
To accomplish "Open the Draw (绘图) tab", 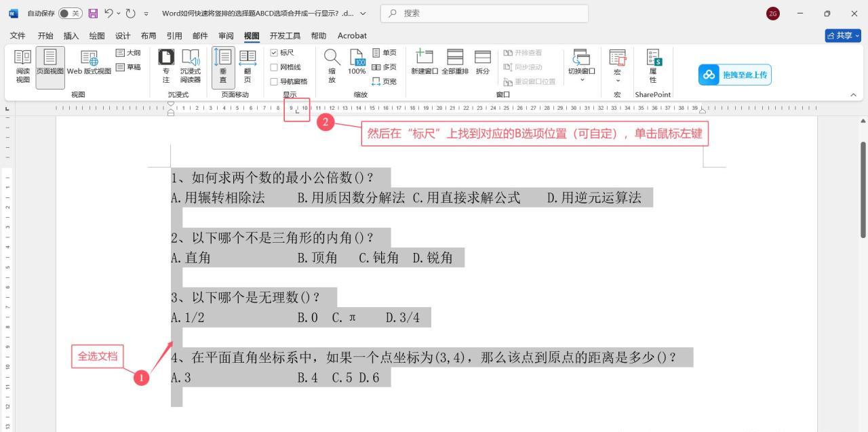I will 97,36.
